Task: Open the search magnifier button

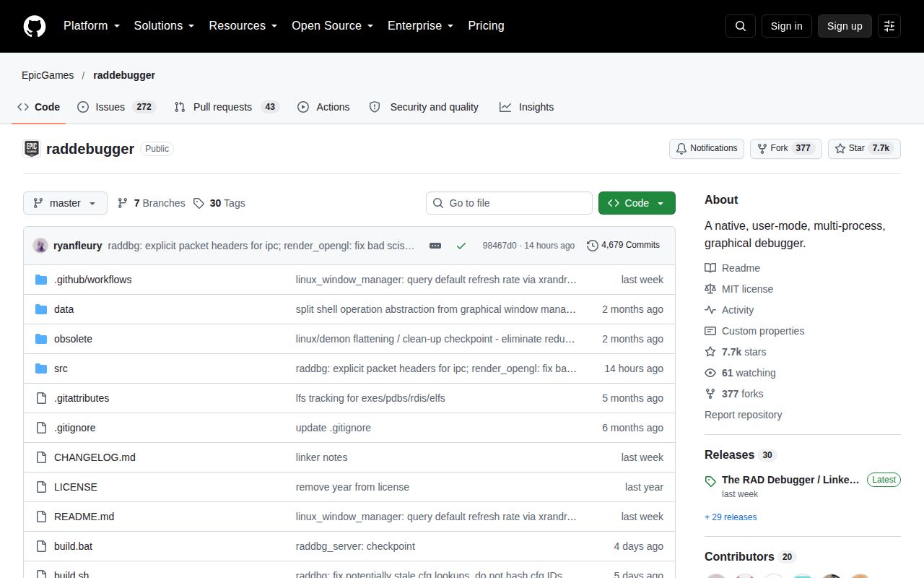Action: point(741,26)
